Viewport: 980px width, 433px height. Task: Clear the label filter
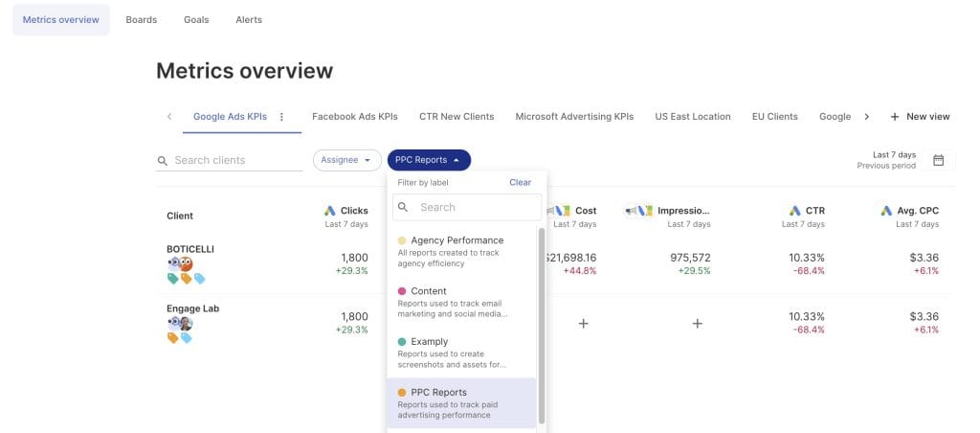pos(520,183)
